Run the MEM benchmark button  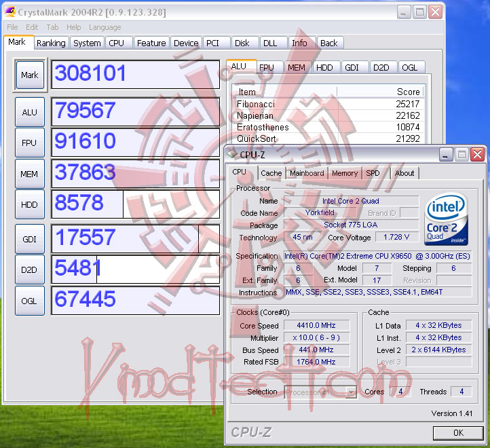[30, 174]
